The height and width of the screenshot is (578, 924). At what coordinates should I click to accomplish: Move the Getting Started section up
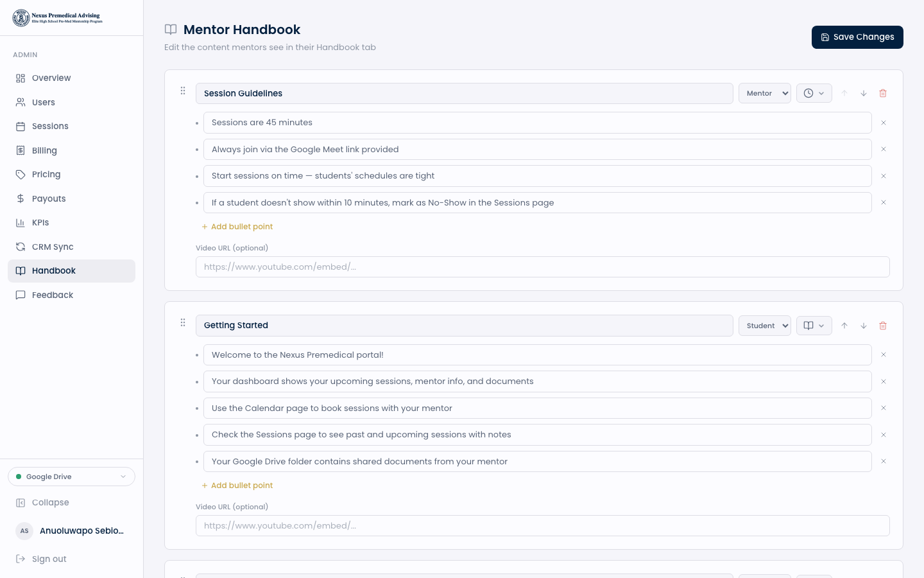pyautogui.click(x=844, y=326)
